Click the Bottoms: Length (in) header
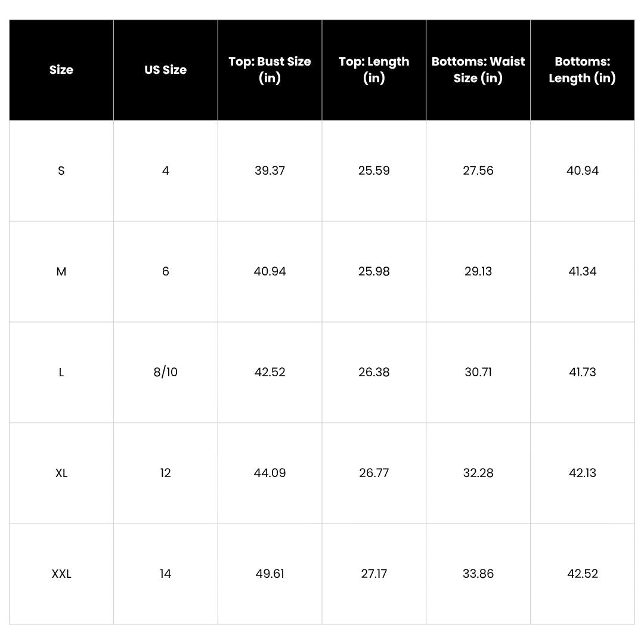This screenshot has height=644, width=644. 583,70
